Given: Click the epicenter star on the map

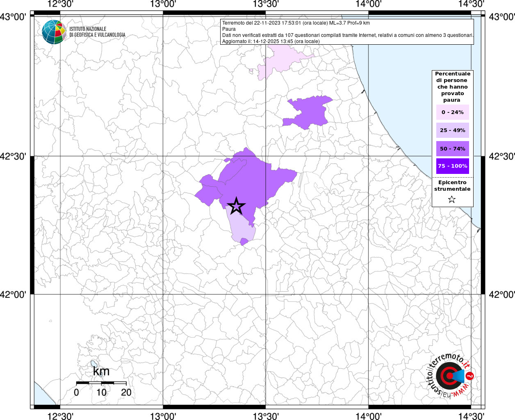Looking at the screenshot, I should tap(236, 206).
